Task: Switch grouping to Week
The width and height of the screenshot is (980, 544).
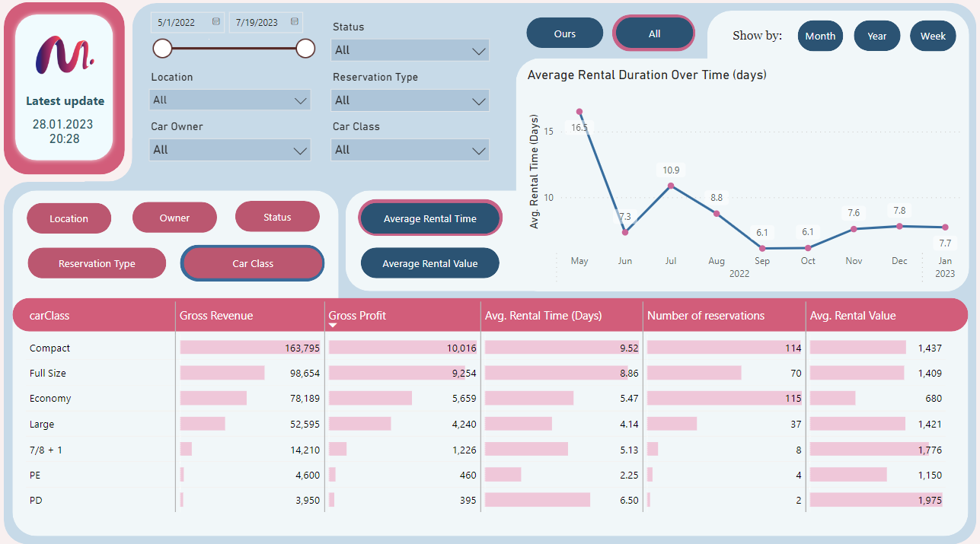Action: (932, 35)
